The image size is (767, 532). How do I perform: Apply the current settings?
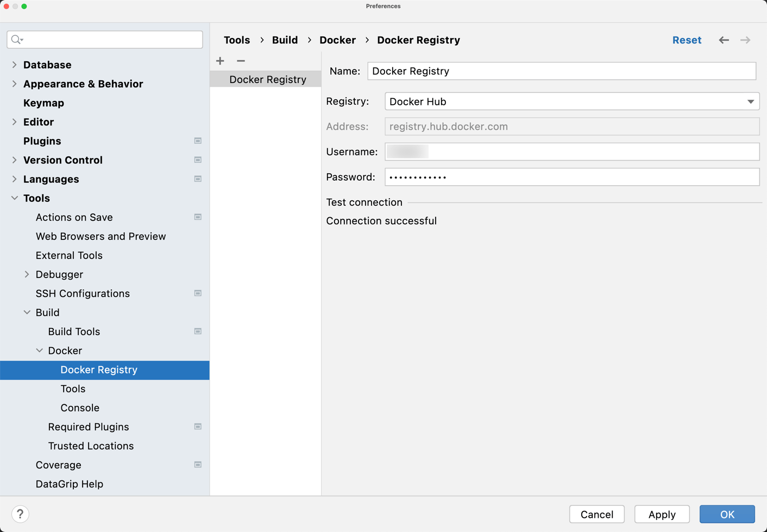click(x=662, y=514)
